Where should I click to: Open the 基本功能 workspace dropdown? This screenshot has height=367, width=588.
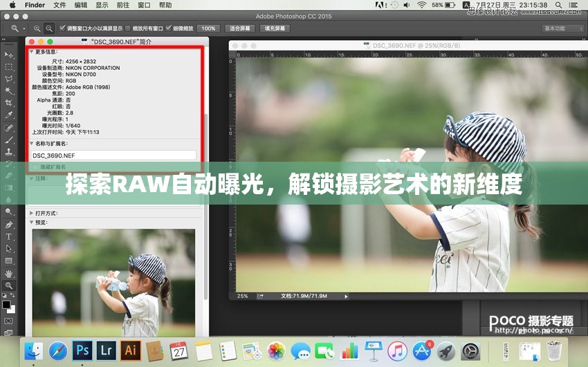(563, 28)
